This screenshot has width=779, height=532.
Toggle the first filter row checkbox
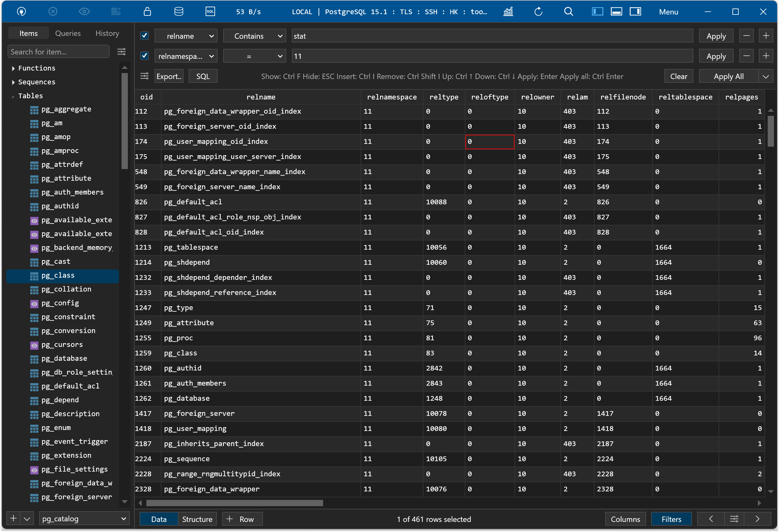pos(145,36)
